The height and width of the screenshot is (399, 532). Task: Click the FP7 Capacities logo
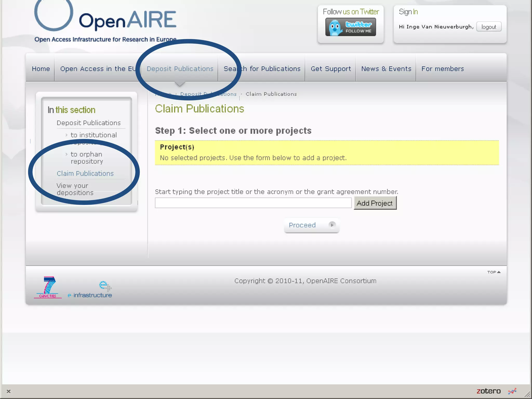pyautogui.click(x=48, y=287)
